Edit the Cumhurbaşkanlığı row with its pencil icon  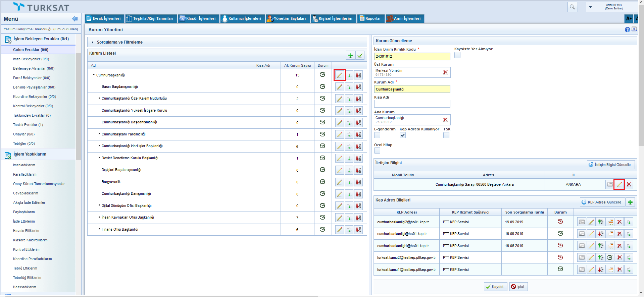(340, 75)
